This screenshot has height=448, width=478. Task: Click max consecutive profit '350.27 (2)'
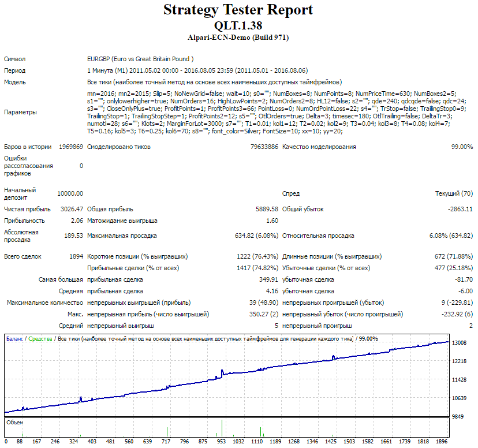[x=264, y=315]
